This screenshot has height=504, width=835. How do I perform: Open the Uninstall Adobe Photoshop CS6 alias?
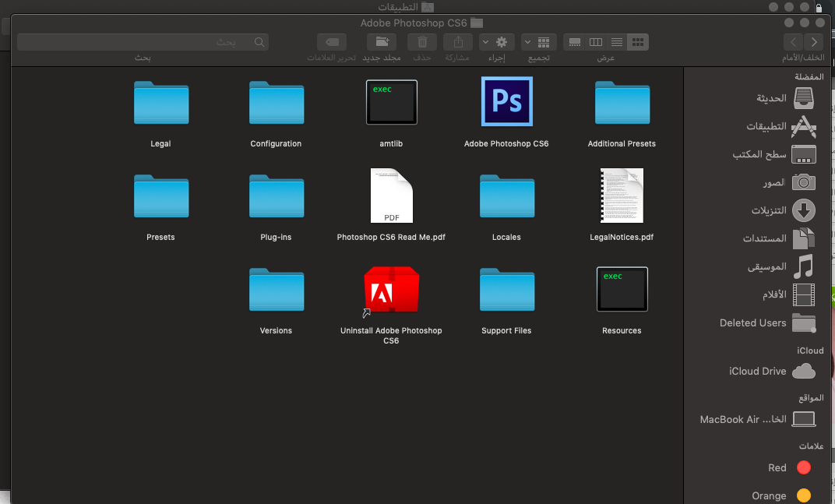[391, 290]
